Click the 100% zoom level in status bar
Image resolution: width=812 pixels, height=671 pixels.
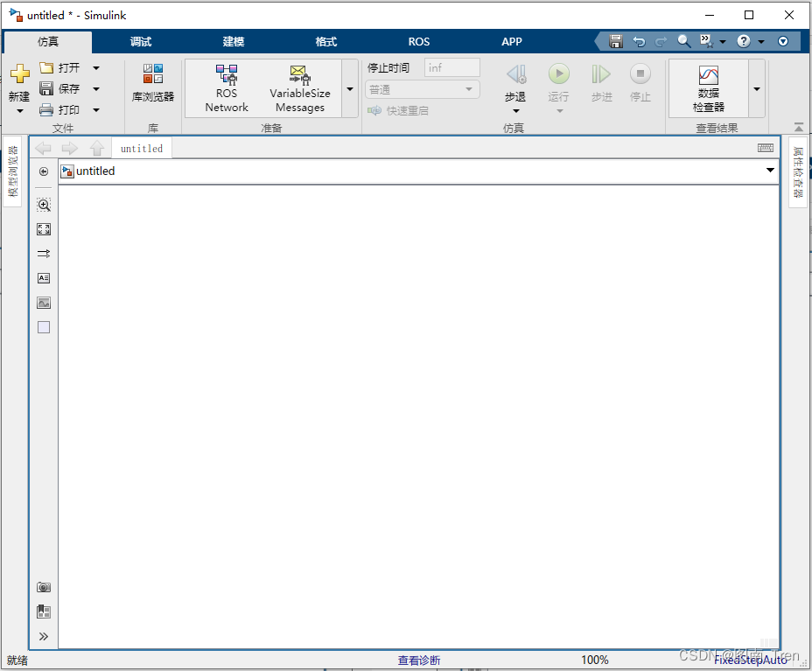click(594, 661)
